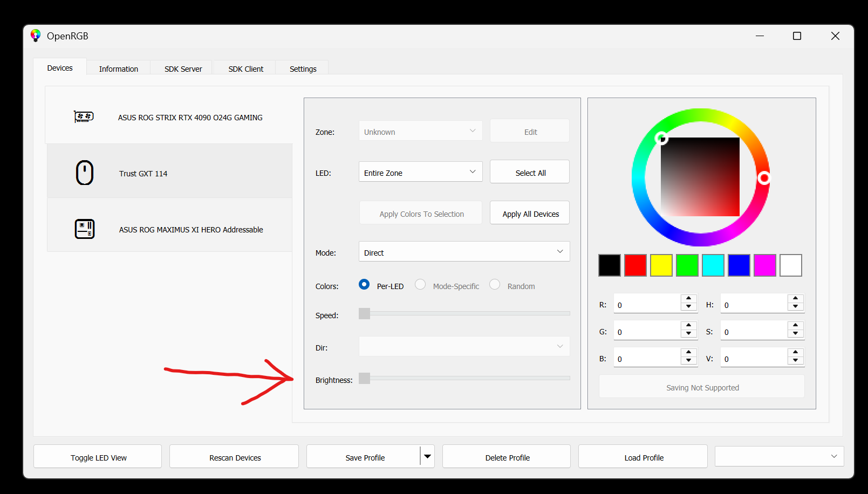The image size is (868, 494).
Task: Pick the blue color swatch
Action: coord(739,265)
